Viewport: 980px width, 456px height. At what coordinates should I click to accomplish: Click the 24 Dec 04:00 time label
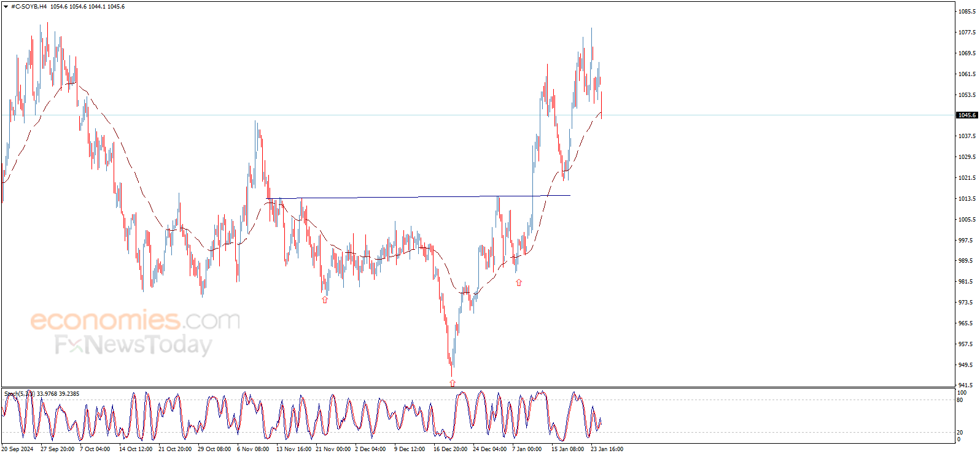(x=489, y=449)
